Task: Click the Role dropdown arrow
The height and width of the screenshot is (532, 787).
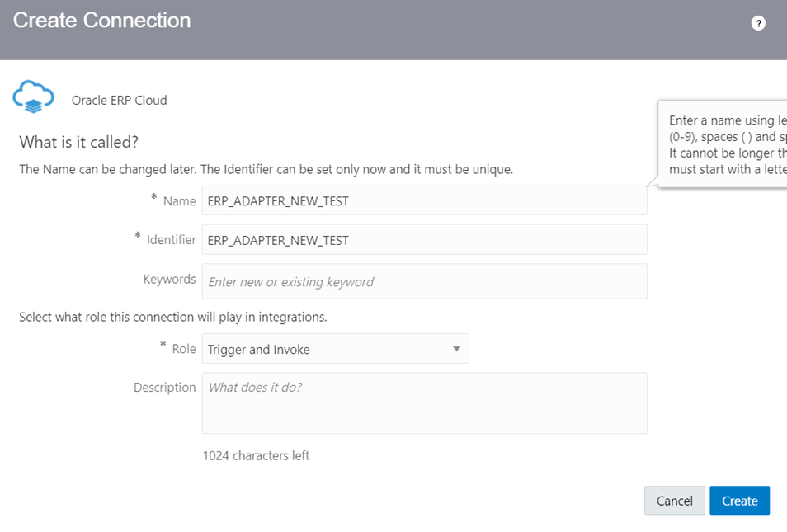Action: pyautogui.click(x=456, y=349)
